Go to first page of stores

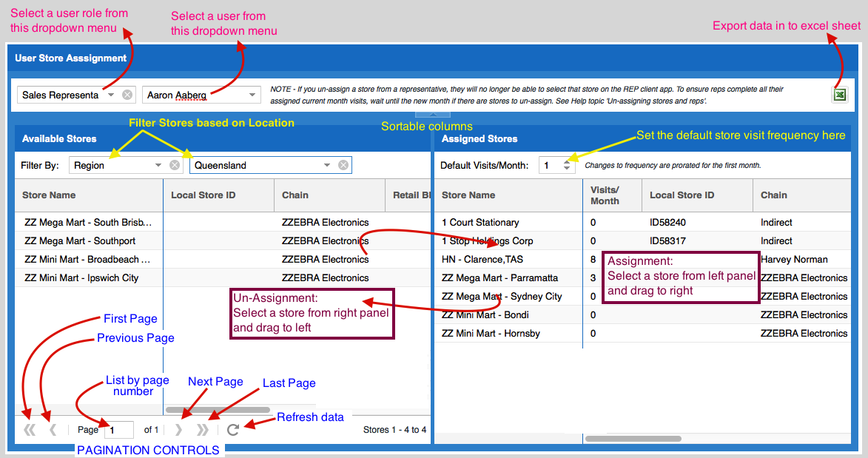(30, 430)
